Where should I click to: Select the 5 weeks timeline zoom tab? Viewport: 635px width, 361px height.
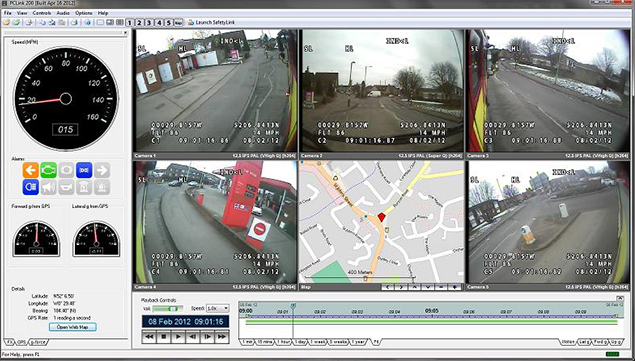click(x=339, y=342)
